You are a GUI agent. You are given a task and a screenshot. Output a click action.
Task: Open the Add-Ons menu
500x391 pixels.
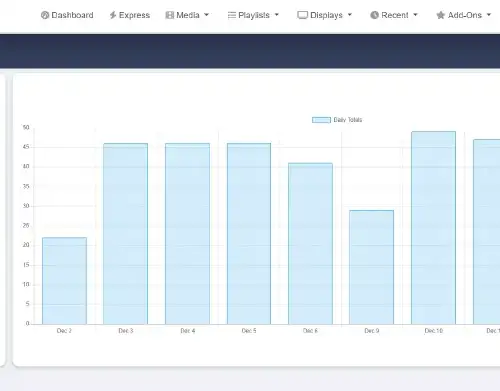pos(464,15)
